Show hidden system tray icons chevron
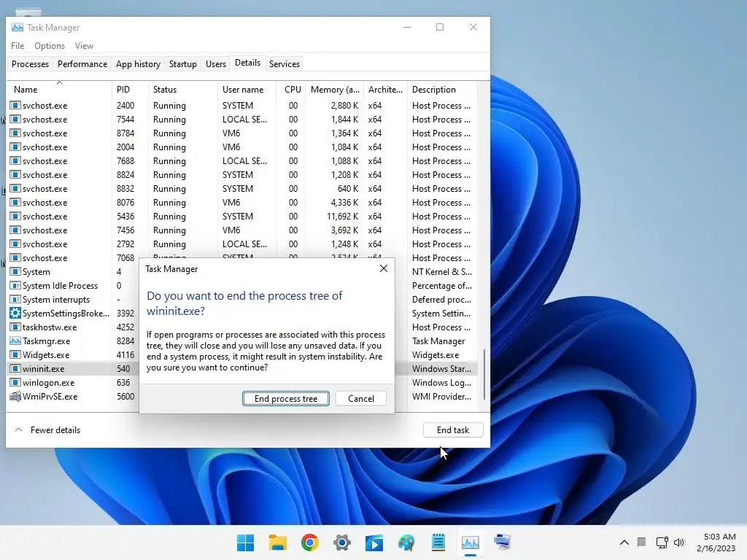 tap(624, 542)
